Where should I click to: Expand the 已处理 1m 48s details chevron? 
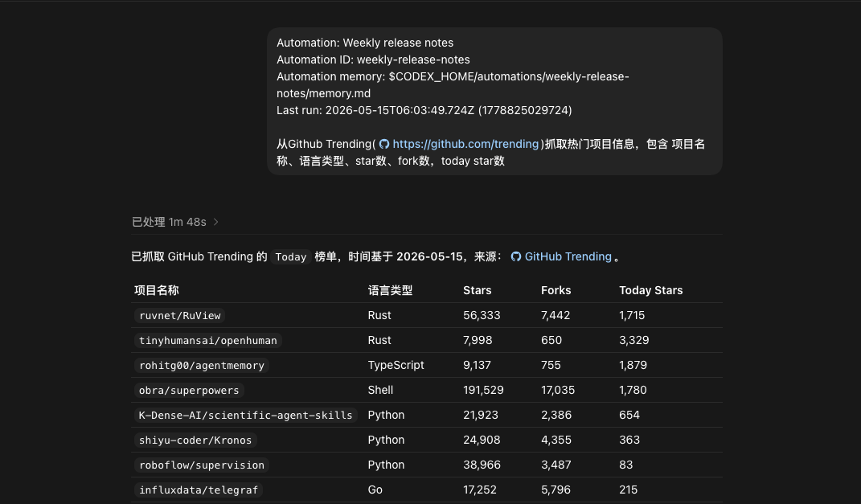(x=215, y=222)
